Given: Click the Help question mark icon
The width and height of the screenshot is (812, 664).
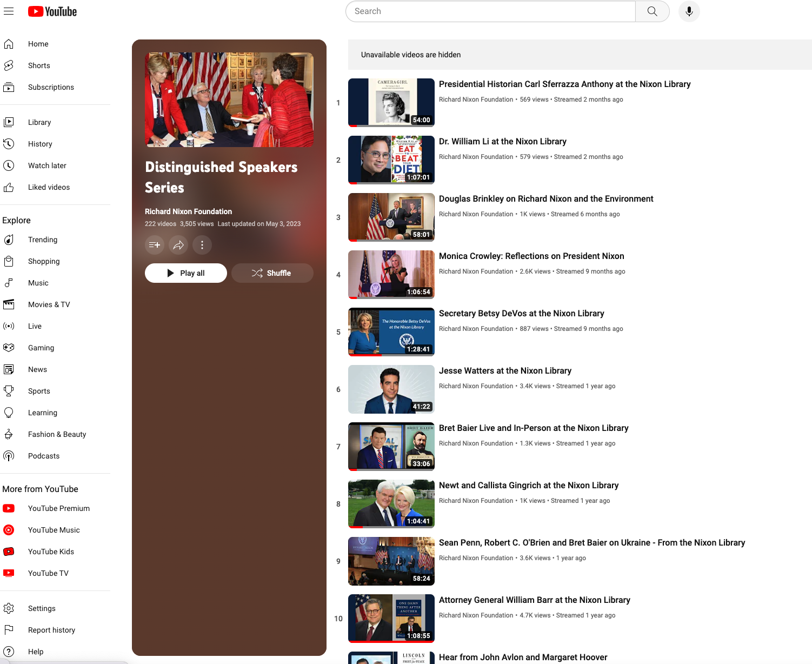Looking at the screenshot, I should 9,652.
